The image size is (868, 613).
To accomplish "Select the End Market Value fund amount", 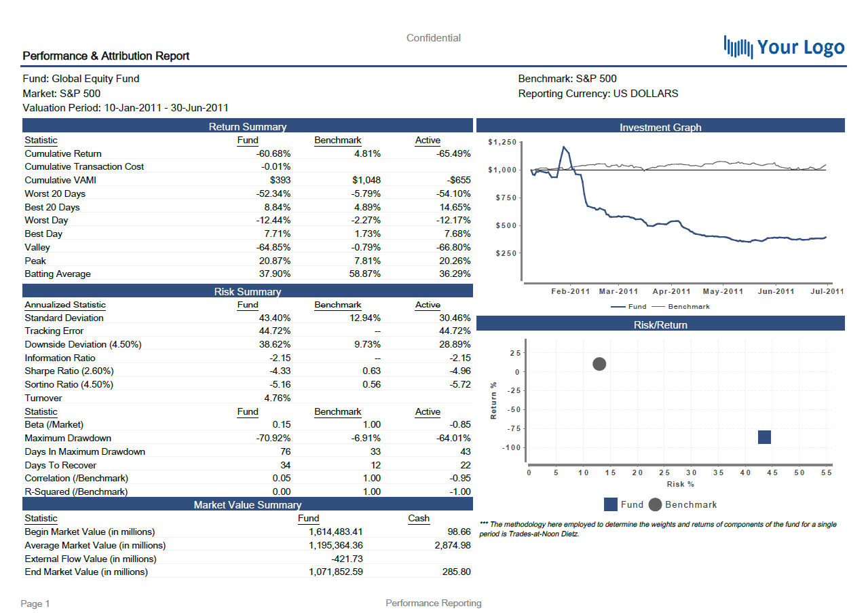I will click(x=335, y=572).
